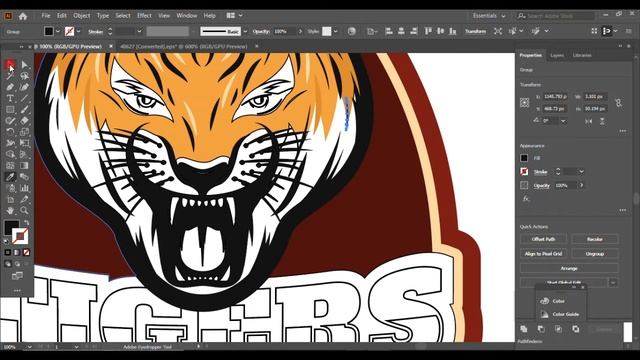Click the toolbar Fill color box
Image resolution: width=640 pixels, height=360 pixels.
pyautogui.click(x=11, y=227)
